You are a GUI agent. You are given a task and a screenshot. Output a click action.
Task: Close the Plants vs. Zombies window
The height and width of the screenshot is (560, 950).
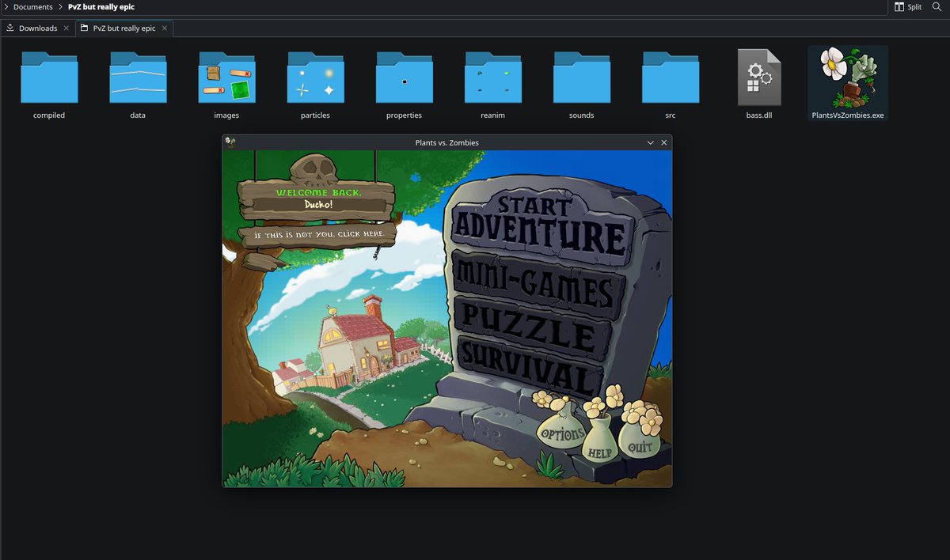tap(664, 142)
